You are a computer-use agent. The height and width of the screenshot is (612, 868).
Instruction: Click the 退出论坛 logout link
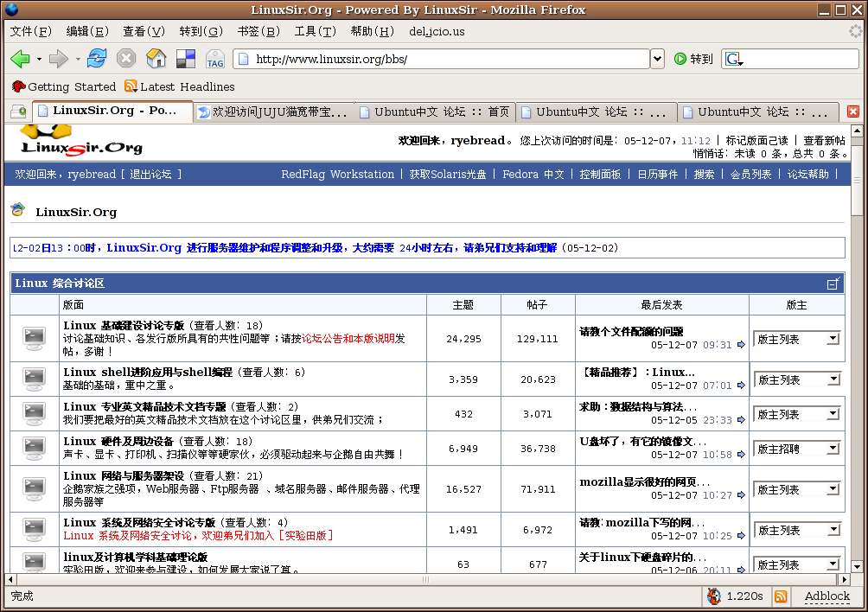click(150, 175)
